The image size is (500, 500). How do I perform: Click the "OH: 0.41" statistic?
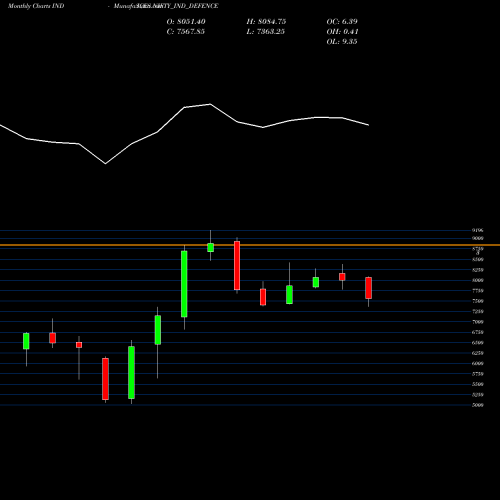342,32
